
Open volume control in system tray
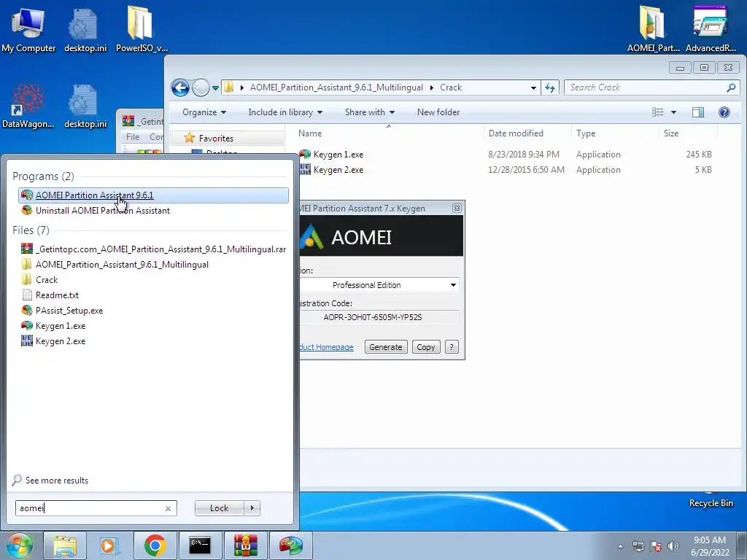pos(673,546)
